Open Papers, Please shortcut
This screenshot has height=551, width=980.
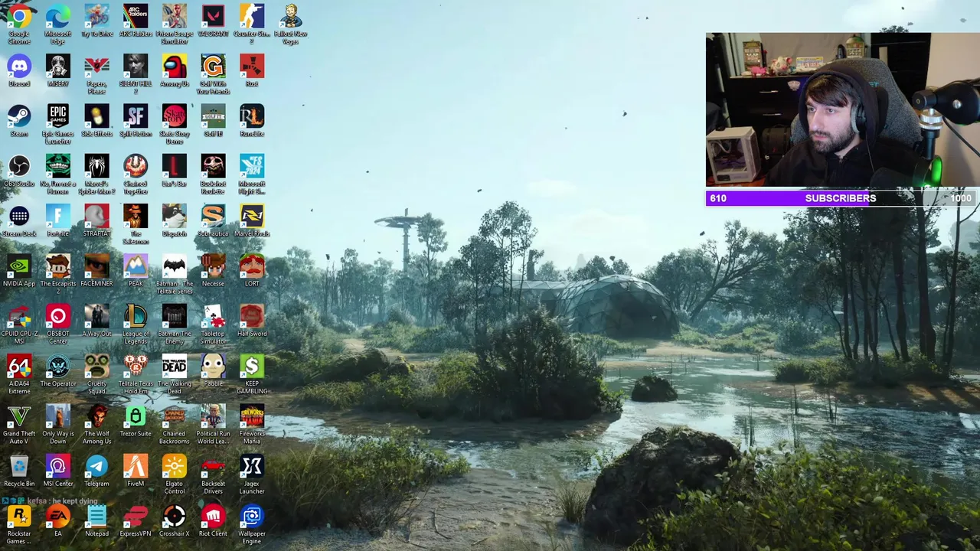coord(96,73)
